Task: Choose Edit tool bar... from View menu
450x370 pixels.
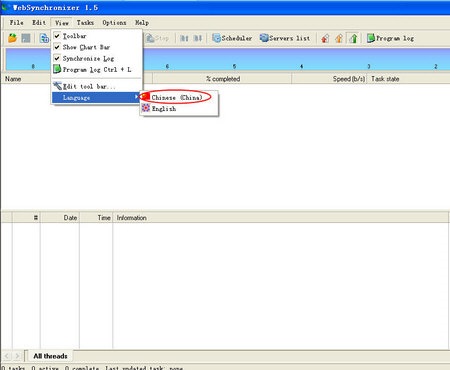Action: (97, 86)
